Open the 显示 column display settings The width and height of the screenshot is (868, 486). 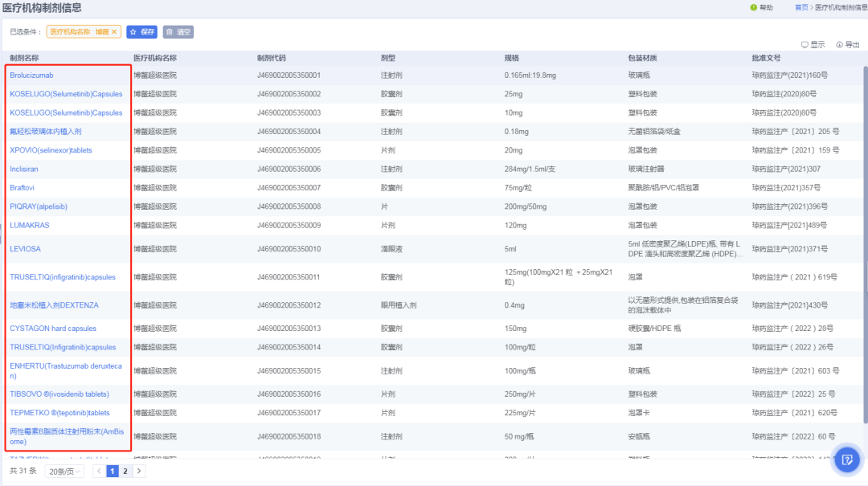(x=813, y=45)
